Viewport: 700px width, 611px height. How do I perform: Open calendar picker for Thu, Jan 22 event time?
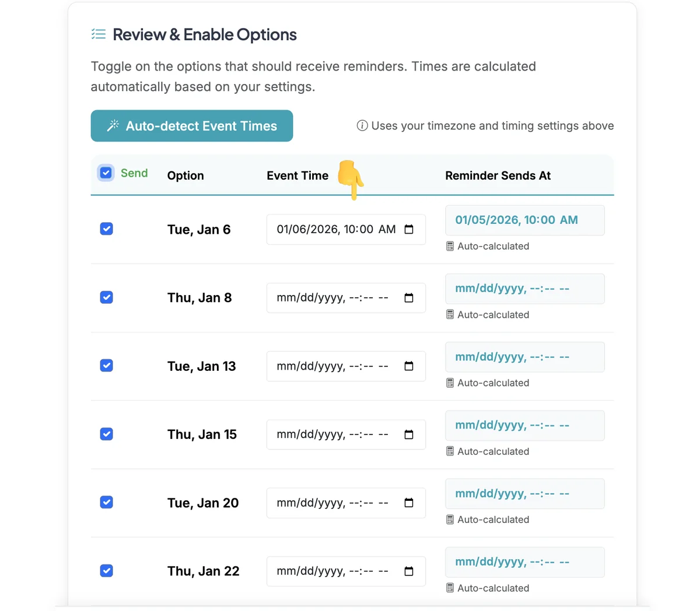pos(409,571)
